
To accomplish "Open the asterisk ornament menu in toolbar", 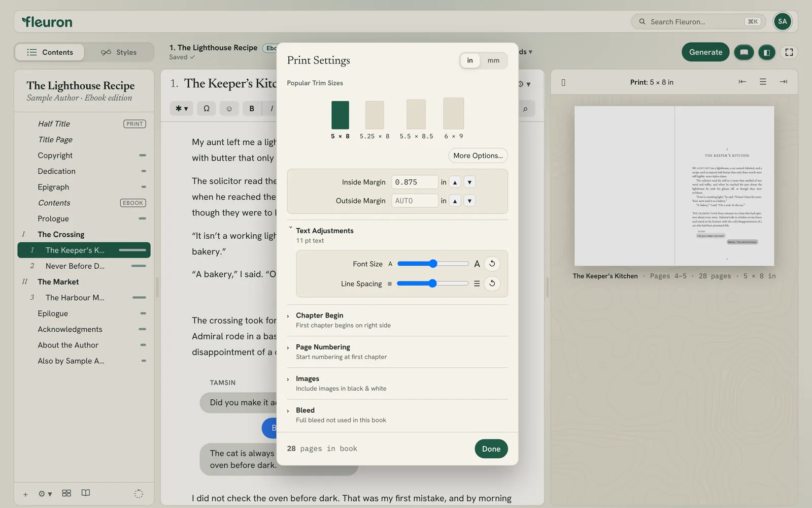I will [x=182, y=108].
